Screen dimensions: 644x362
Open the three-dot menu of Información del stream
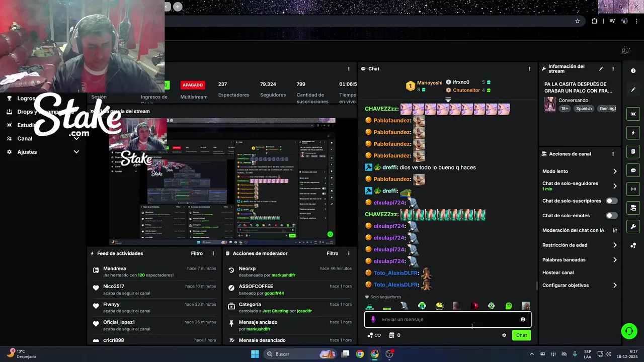(x=613, y=69)
